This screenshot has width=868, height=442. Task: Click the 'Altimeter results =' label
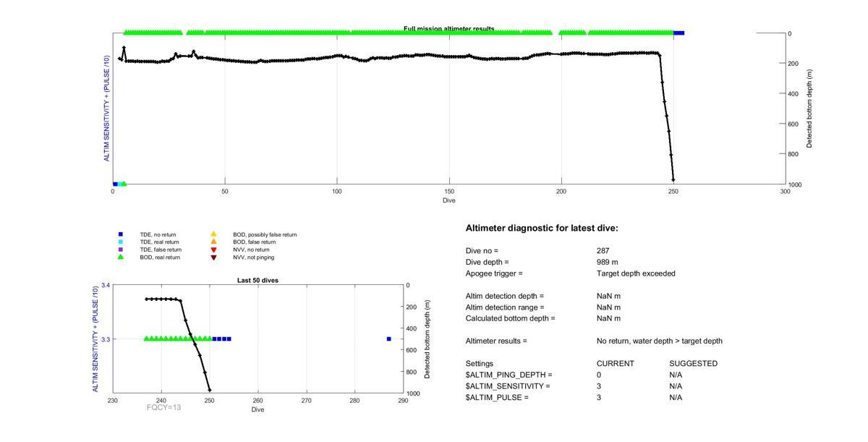(x=496, y=341)
